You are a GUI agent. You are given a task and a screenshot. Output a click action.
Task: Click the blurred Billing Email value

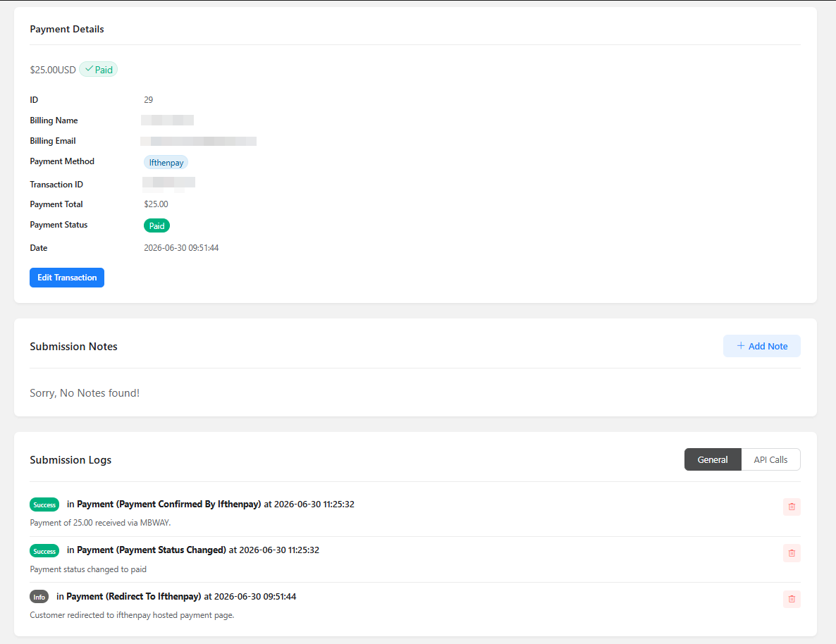(198, 142)
